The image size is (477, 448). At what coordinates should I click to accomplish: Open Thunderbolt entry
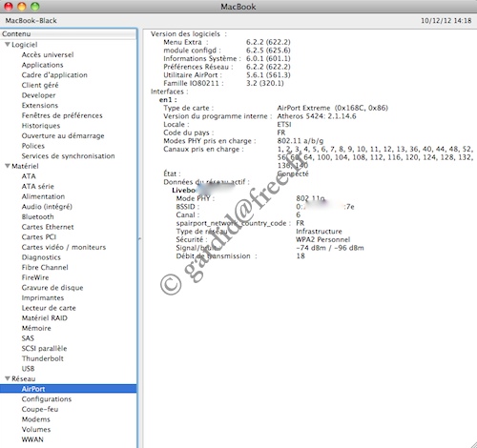[43, 358]
